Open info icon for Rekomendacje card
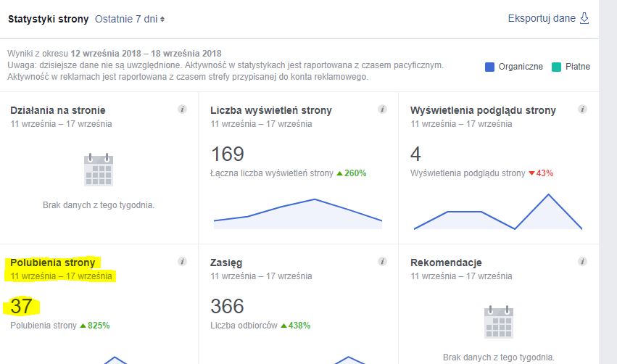 (x=582, y=261)
